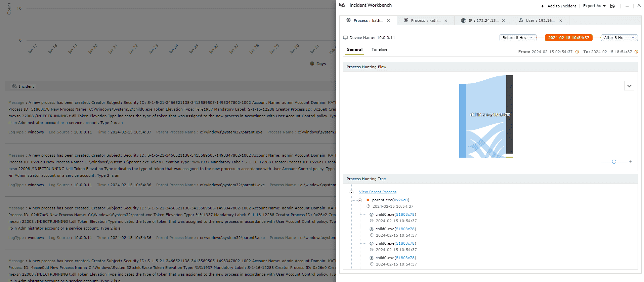Switch to the User : 192.16... tab
Viewport: 644px width, 282px height.
[x=540, y=21]
